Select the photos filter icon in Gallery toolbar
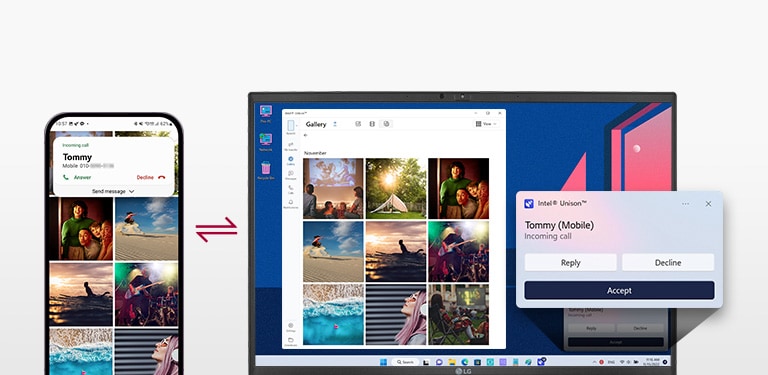768x375 pixels. (x=358, y=124)
